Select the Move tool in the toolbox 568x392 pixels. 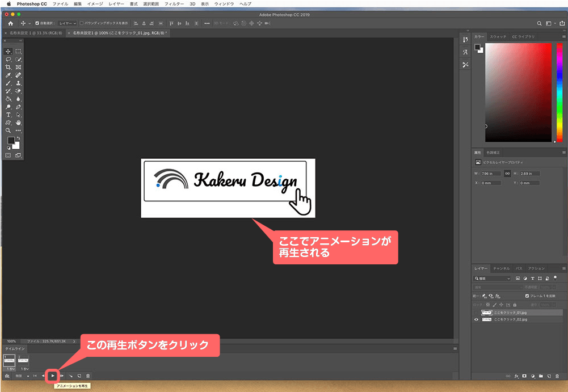tap(8, 52)
